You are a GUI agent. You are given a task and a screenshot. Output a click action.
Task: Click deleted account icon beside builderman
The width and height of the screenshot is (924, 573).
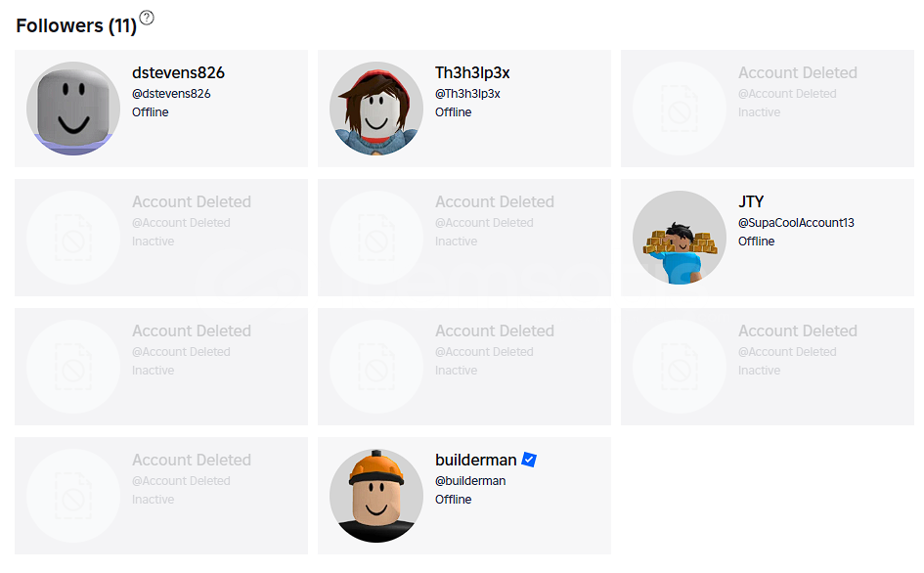coord(73,496)
